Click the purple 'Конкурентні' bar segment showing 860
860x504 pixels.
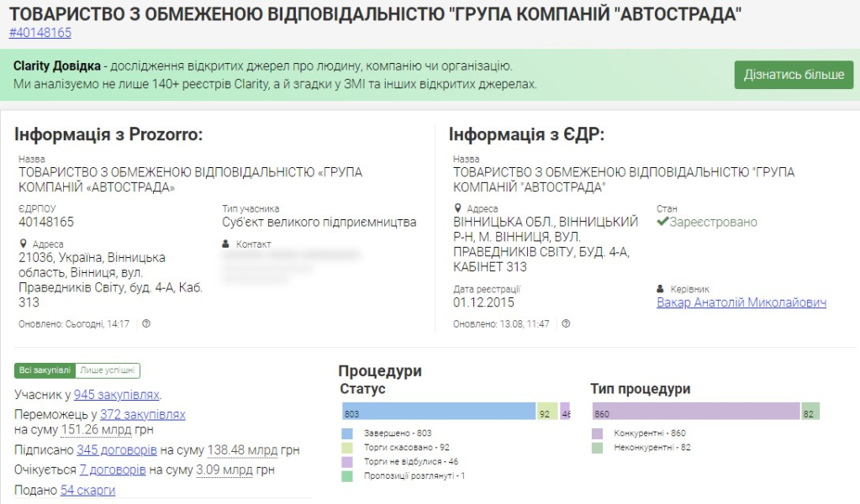pyautogui.click(x=695, y=412)
